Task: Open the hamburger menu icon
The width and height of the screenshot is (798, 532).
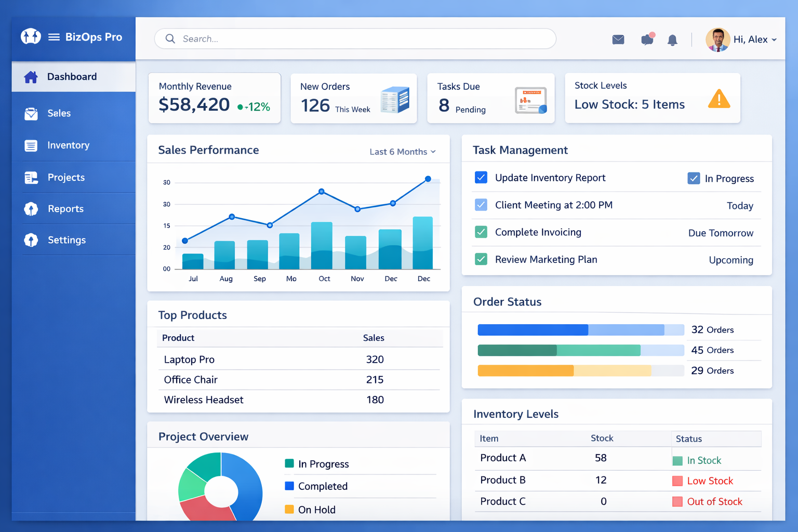Action: (x=54, y=37)
